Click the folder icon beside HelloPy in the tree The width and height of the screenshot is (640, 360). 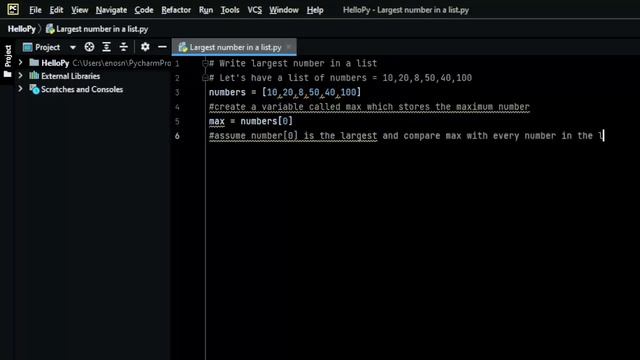(x=34, y=62)
